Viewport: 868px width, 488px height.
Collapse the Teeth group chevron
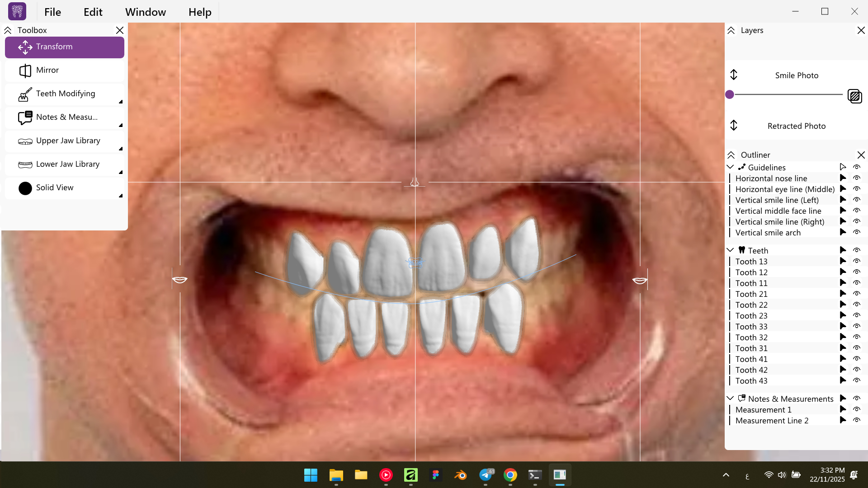pos(730,250)
